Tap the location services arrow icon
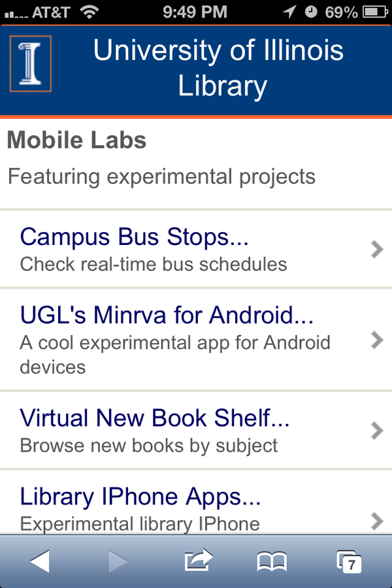The width and height of the screenshot is (392, 588). pos(289,12)
